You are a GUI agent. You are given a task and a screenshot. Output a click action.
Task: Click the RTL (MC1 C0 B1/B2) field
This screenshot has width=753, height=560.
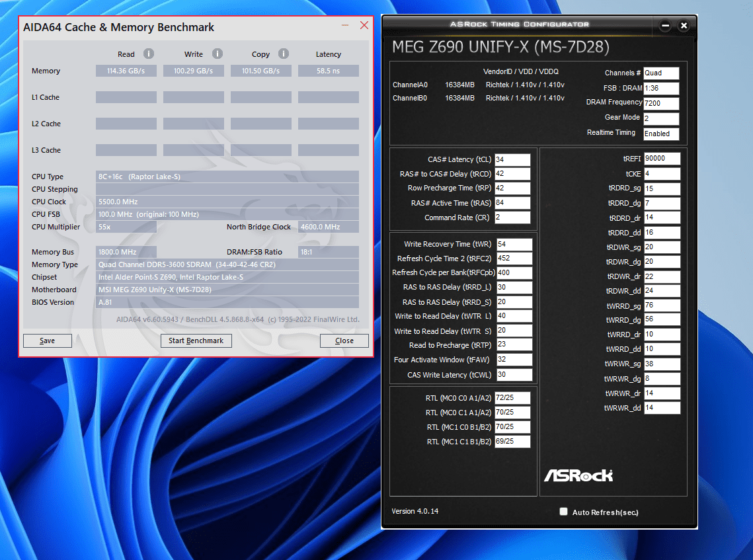[512, 427]
